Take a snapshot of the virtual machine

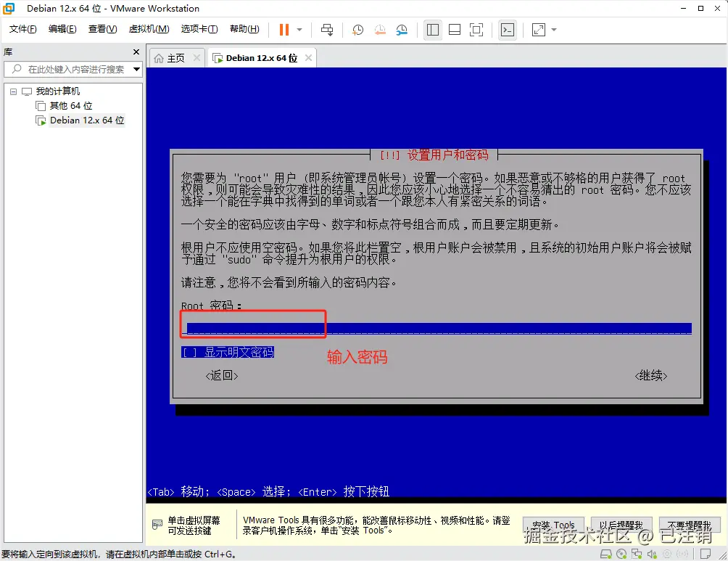tap(355, 30)
